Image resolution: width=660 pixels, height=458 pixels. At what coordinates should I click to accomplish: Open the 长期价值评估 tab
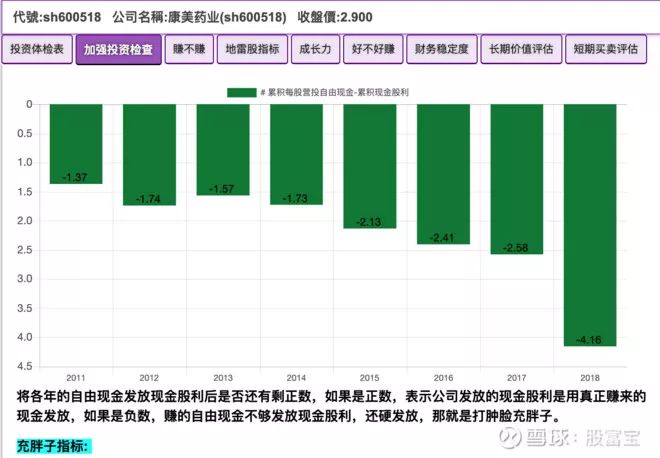[x=521, y=49]
